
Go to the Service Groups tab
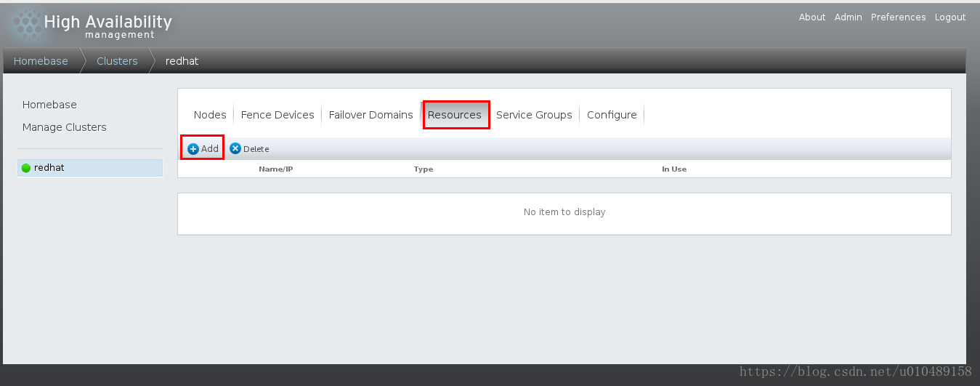click(x=534, y=115)
